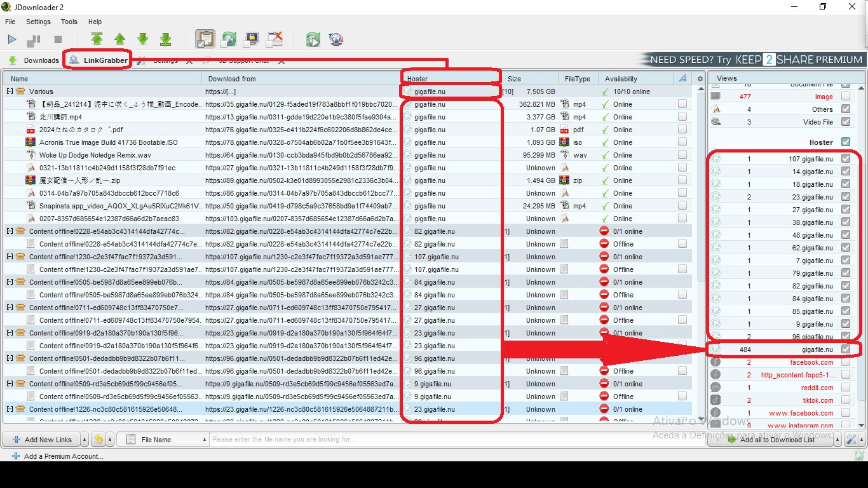Enable the Image filter checkbox in Views

845,97
